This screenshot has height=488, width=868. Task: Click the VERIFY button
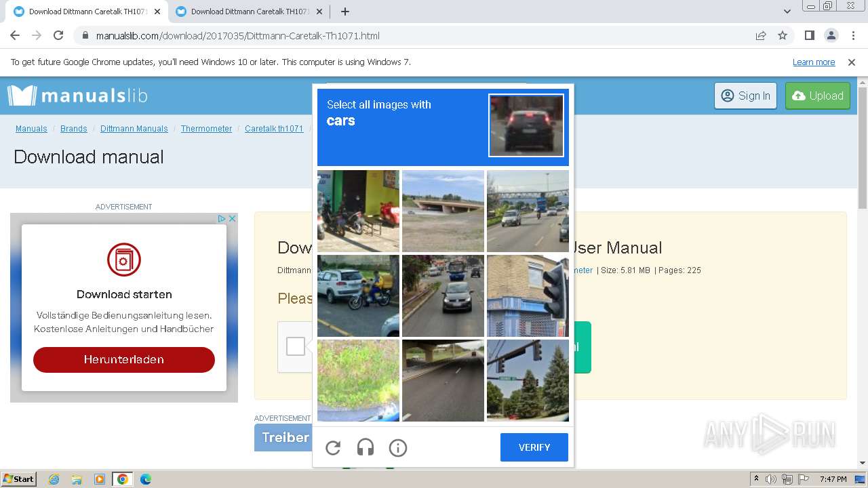(x=534, y=447)
